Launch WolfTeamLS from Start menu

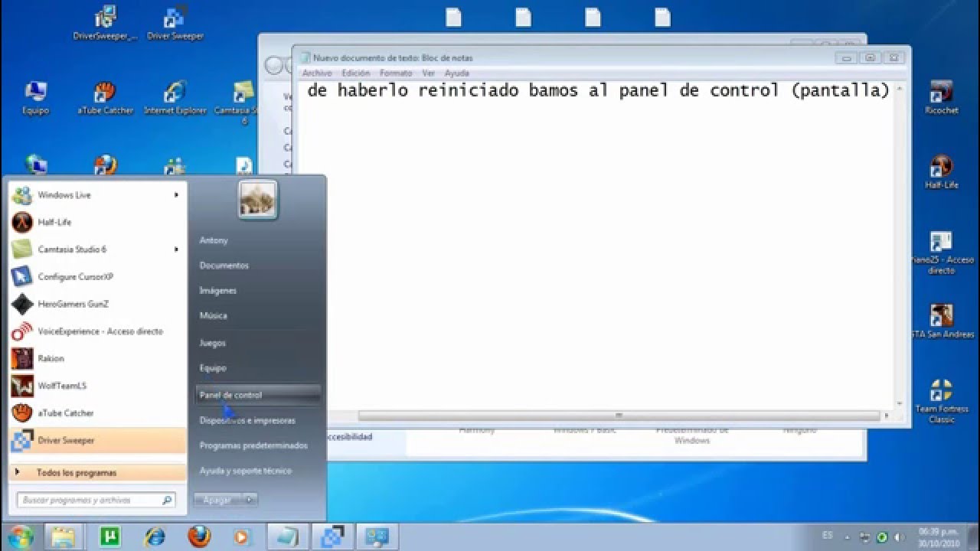point(98,386)
